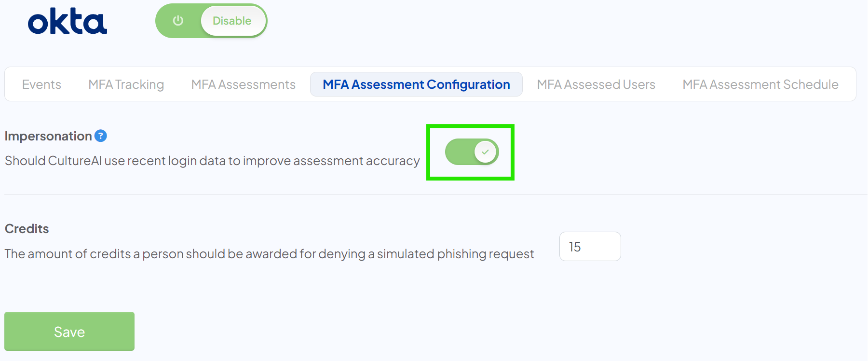The image size is (868, 361).
Task: Select the MFA Assessments tab
Action: [x=243, y=84]
